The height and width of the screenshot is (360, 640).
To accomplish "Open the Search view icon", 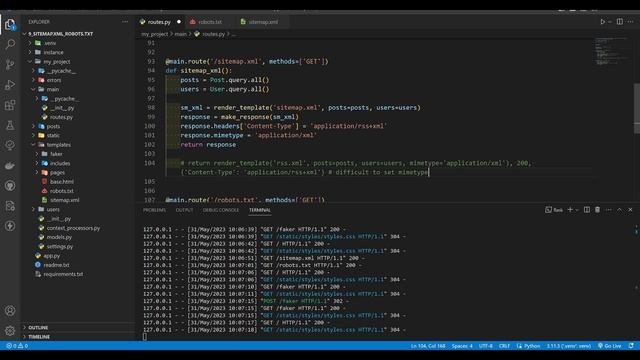I will tap(10, 44).
